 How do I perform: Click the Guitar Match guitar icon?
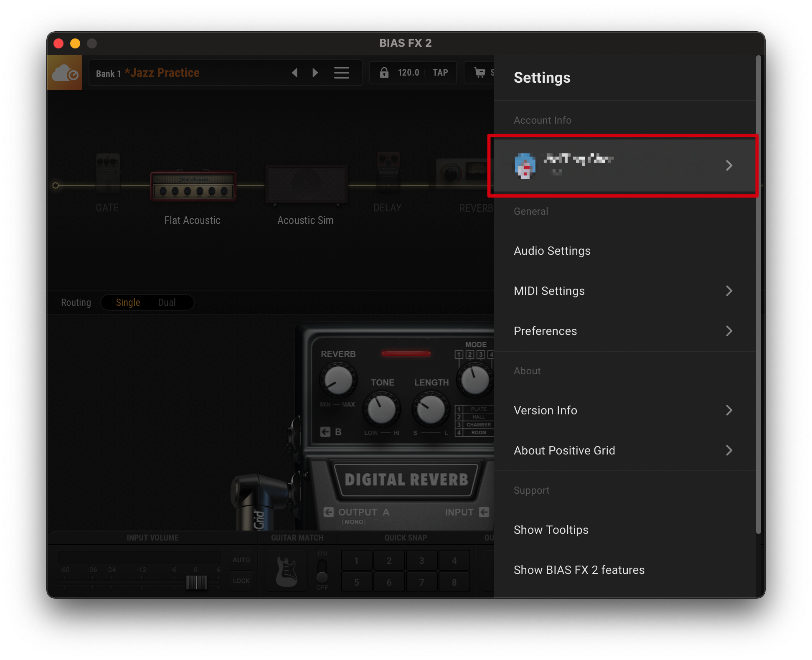(287, 571)
